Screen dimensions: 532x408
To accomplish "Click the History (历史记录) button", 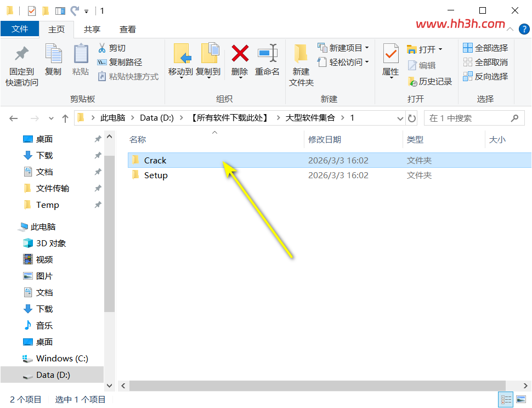I will pos(430,81).
